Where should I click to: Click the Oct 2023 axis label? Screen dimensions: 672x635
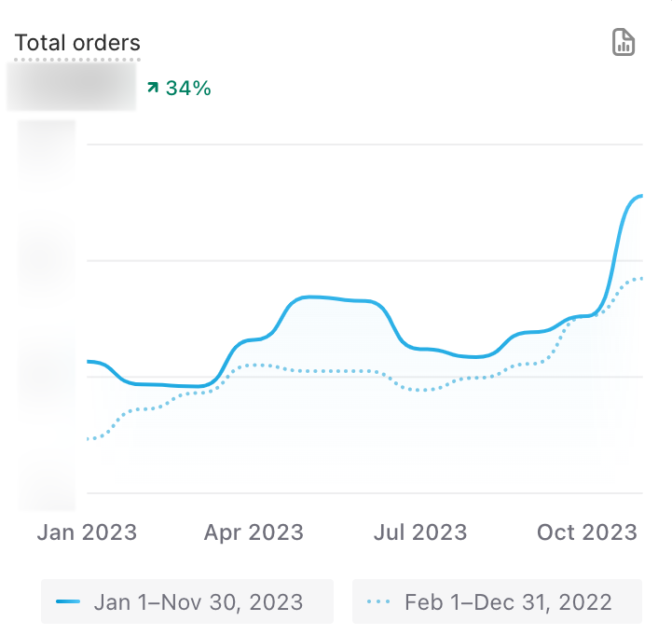587,532
